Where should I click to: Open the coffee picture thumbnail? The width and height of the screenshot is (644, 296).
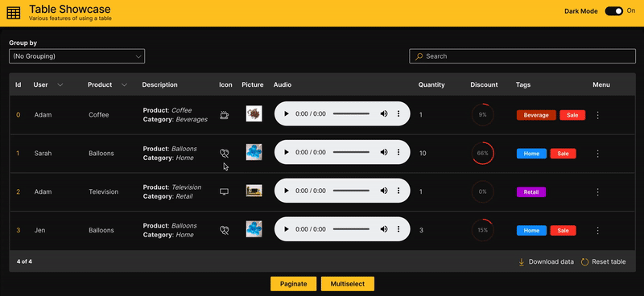click(x=254, y=113)
